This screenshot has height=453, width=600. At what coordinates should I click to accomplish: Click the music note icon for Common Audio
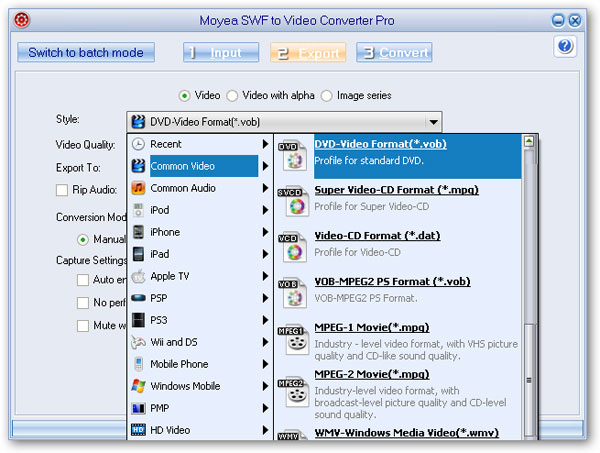click(x=138, y=188)
